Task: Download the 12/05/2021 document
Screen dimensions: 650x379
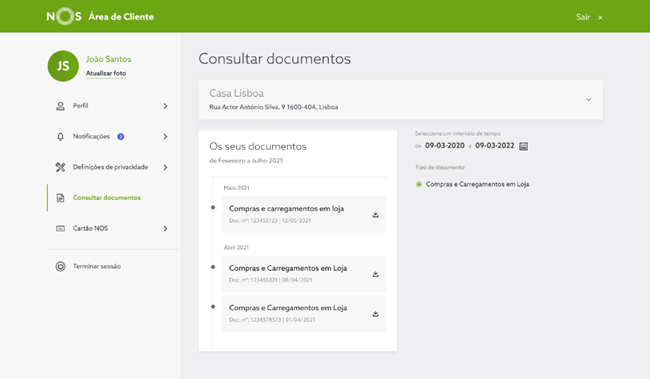Action: (x=375, y=215)
